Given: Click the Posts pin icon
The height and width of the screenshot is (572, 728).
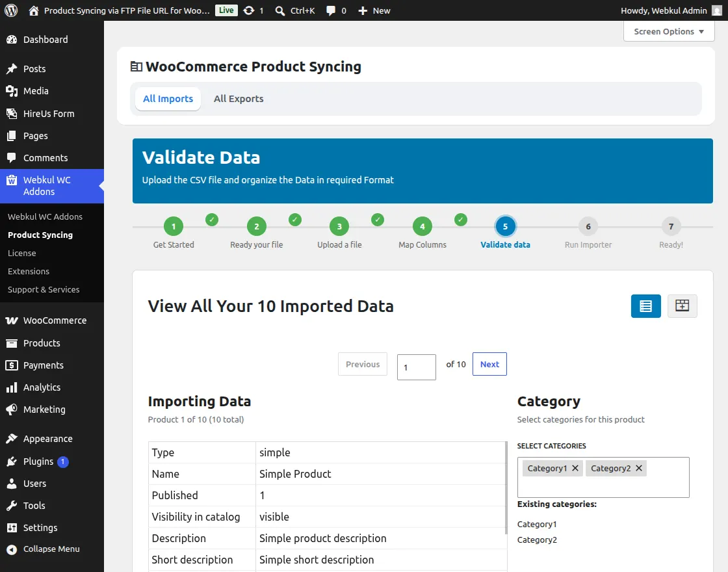Looking at the screenshot, I should point(12,69).
